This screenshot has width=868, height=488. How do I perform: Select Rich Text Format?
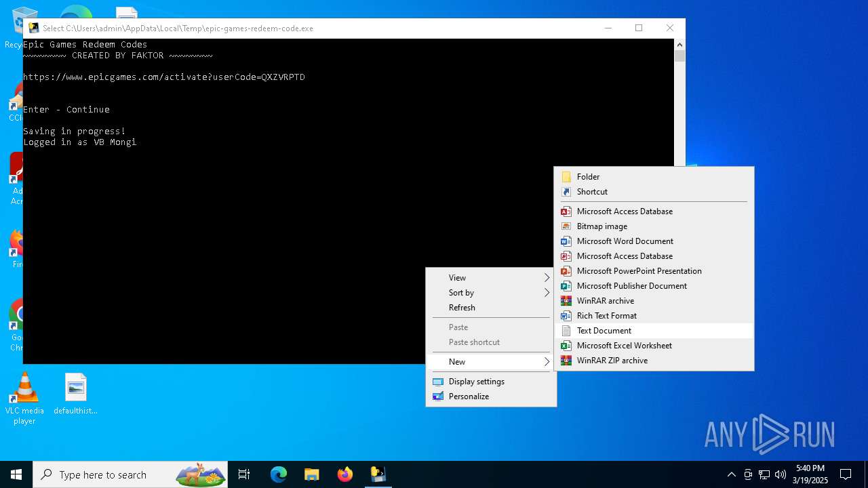(x=654, y=316)
